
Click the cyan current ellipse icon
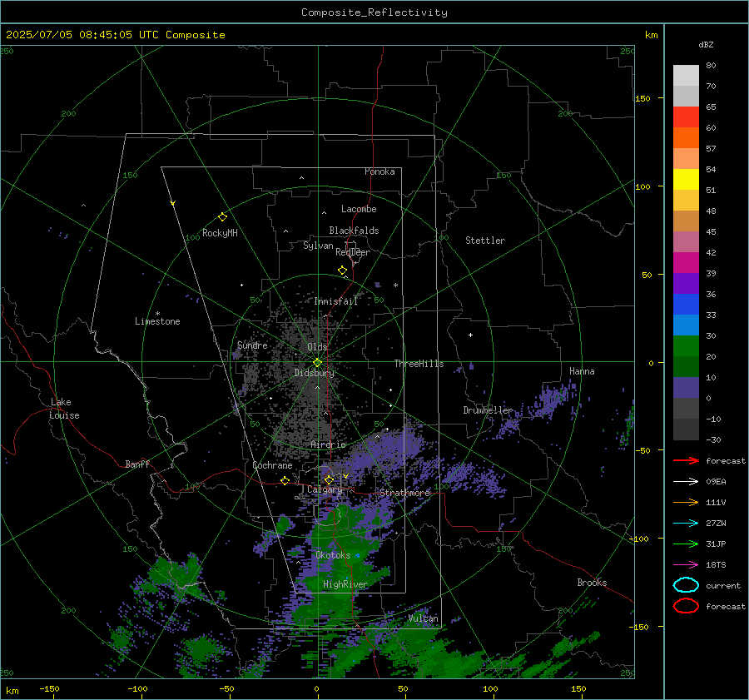(686, 585)
